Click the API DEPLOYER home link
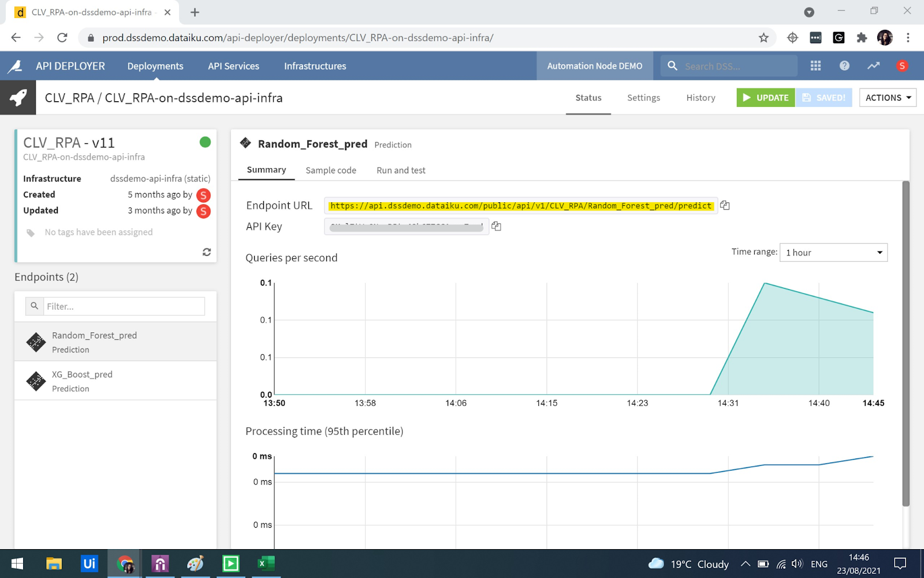The width and height of the screenshot is (924, 578). 70,66
